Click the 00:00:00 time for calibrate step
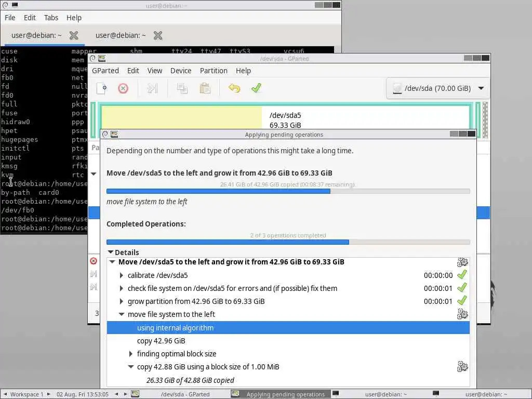Screen dimensions: 532x399 pos(438,275)
